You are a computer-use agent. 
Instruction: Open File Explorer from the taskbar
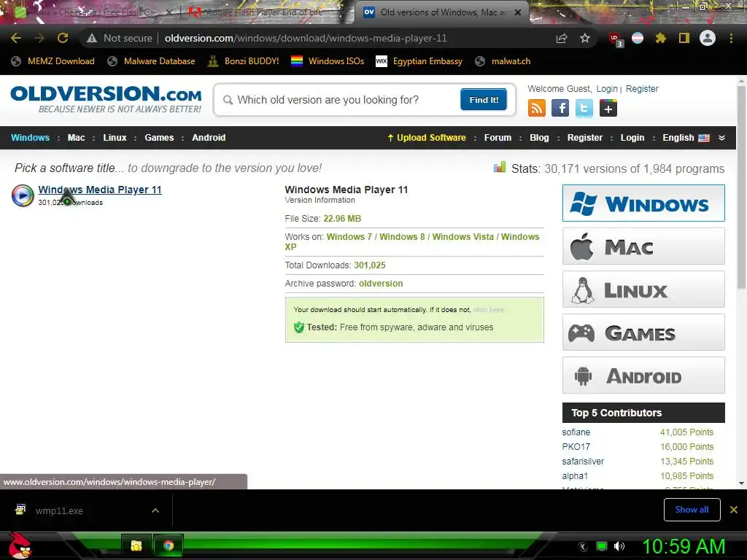point(136,545)
